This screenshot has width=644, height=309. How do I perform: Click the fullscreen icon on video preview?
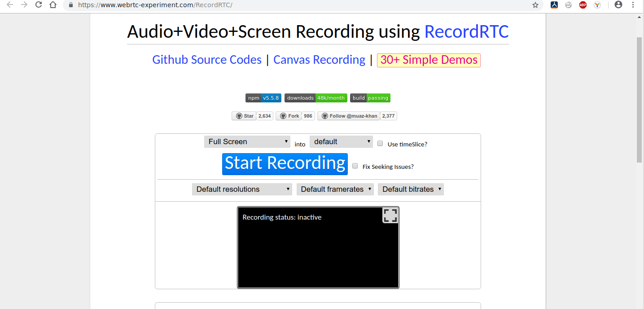[390, 216]
